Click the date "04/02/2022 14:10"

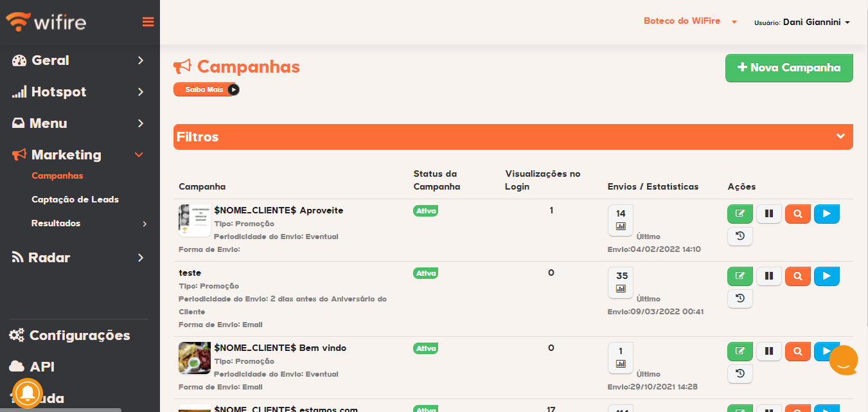tap(666, 249)
